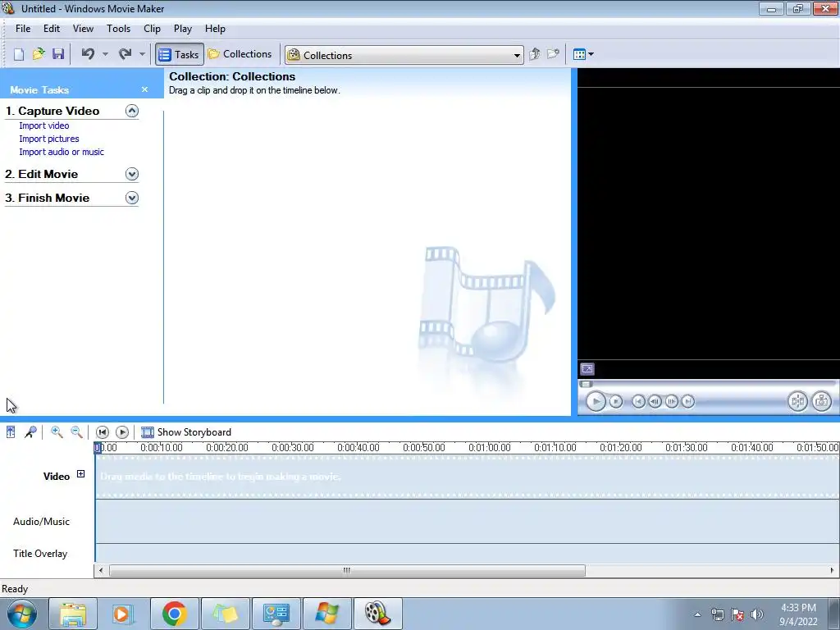The image size is (840, 630).
Task: Open the undo history dropdown arrow
Action: tap(105, 54)
